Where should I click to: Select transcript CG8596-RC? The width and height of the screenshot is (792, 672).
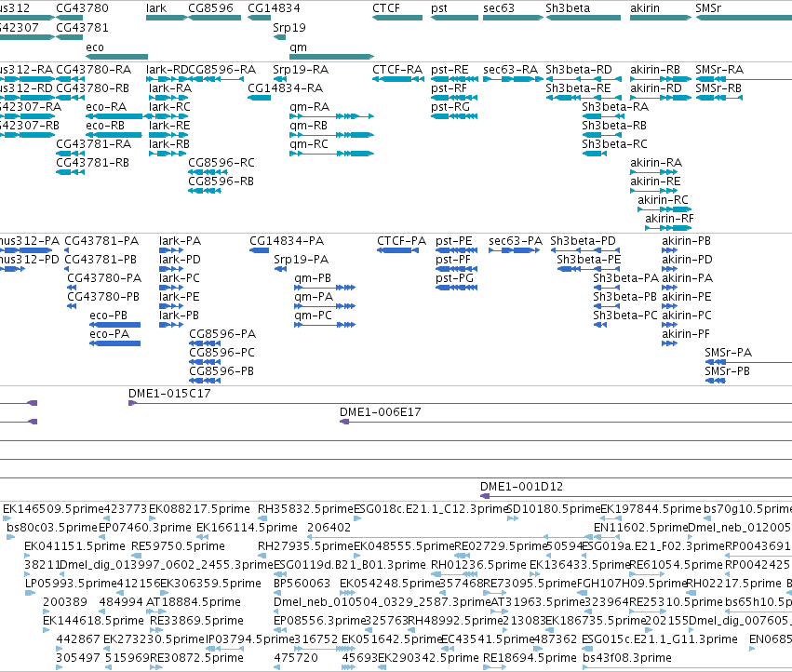coord(208,172)
